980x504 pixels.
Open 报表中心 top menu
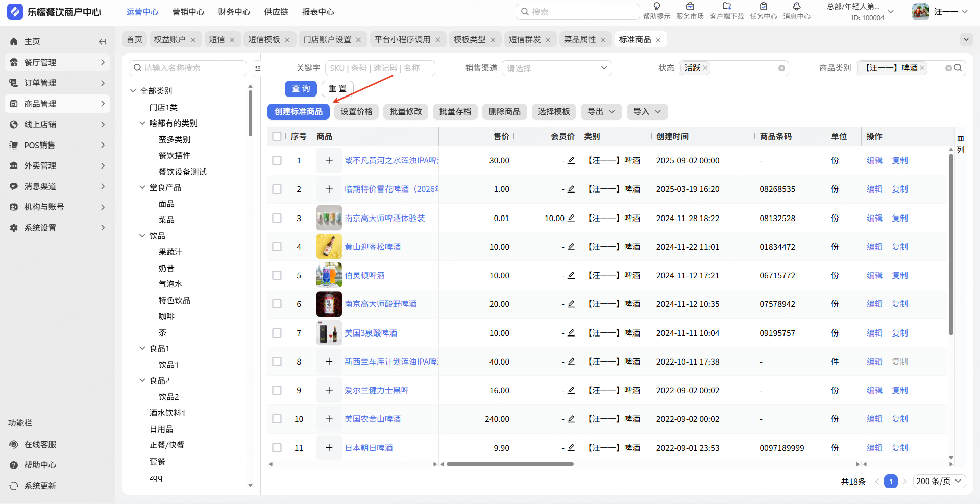pyautogui.click(x=318, y=12)
